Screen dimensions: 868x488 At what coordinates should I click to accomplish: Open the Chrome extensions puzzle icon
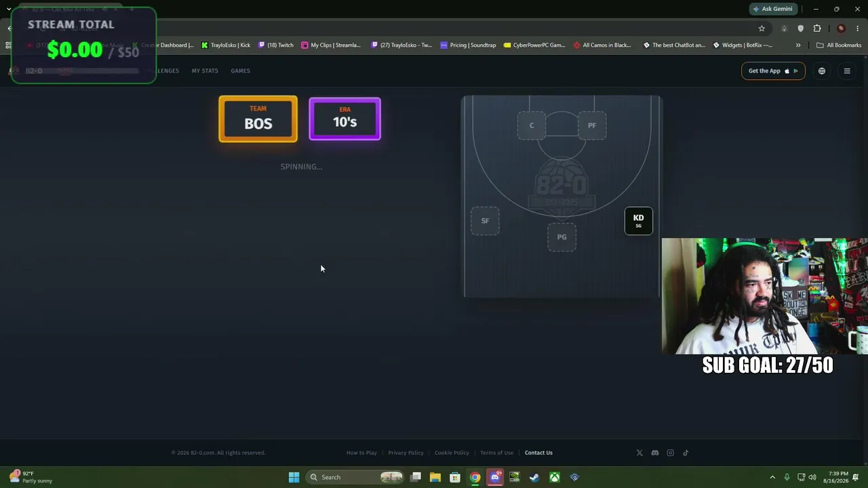(x=817, y=28)
